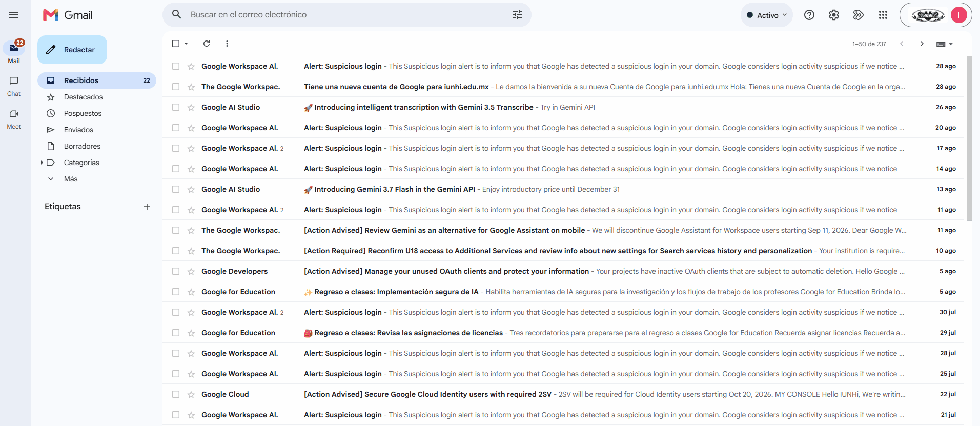This screenshot has width=980, height=426.
Task: Star the Google Cloud 2SV email
Action: click(x=191, y=394)
